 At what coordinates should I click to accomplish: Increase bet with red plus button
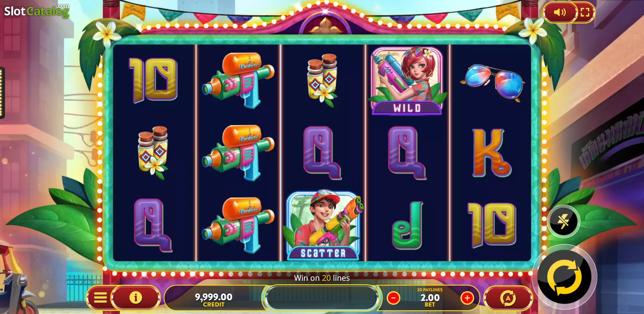coord(467,298)
